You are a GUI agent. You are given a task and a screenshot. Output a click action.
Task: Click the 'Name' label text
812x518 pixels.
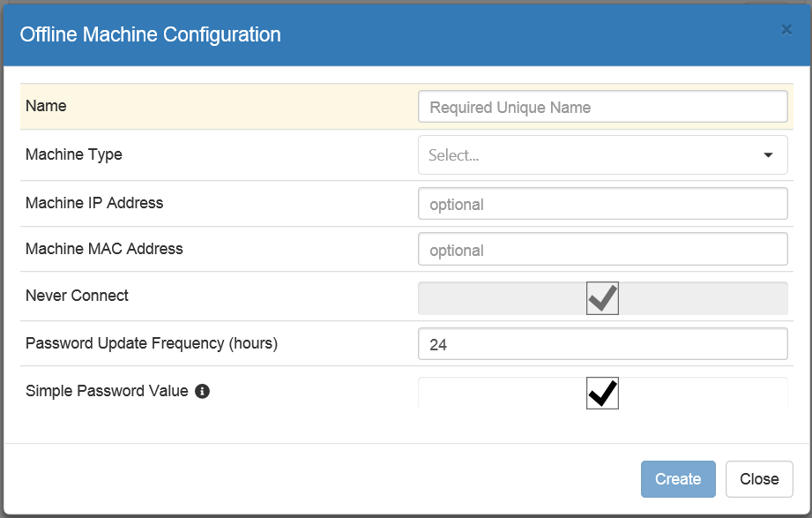46,106
